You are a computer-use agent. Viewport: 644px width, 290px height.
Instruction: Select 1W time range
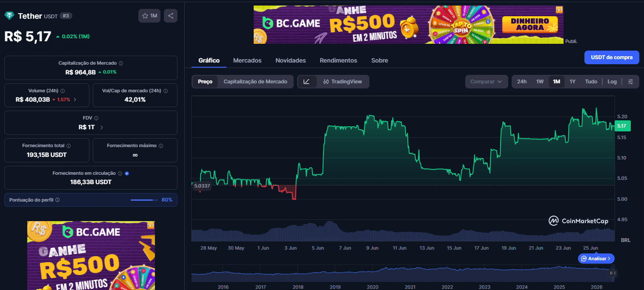(540, 82)
